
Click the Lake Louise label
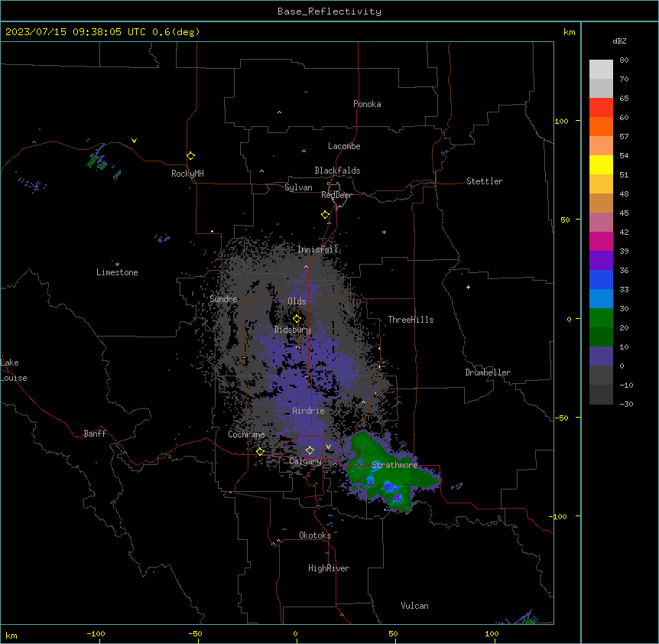pyautogui.click(x=14, y=370)
